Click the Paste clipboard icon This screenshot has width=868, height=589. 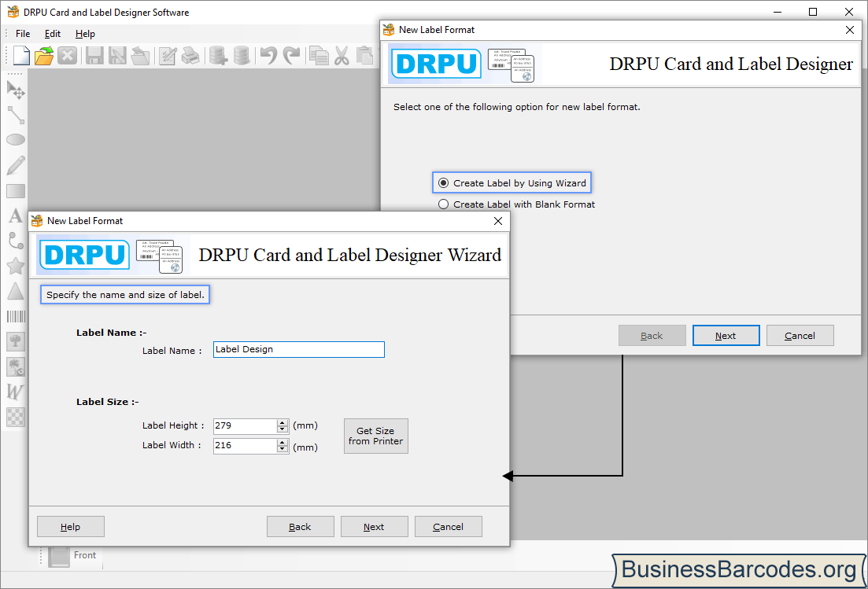click(x=365, y=55)
